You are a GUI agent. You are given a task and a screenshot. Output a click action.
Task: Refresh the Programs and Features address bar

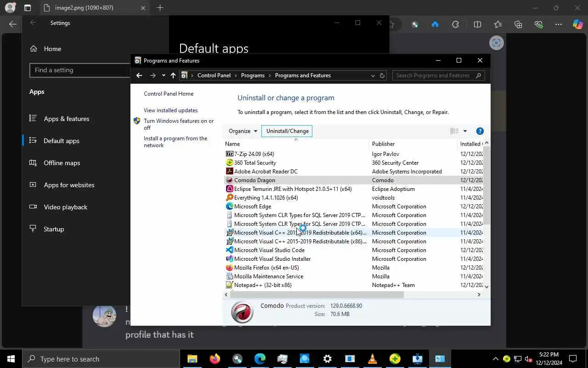(x=382, y=75)
